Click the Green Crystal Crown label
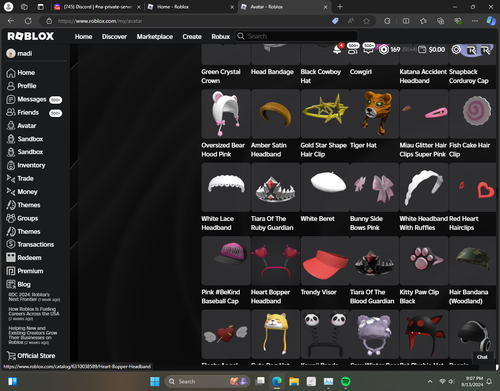 point(221,76)
